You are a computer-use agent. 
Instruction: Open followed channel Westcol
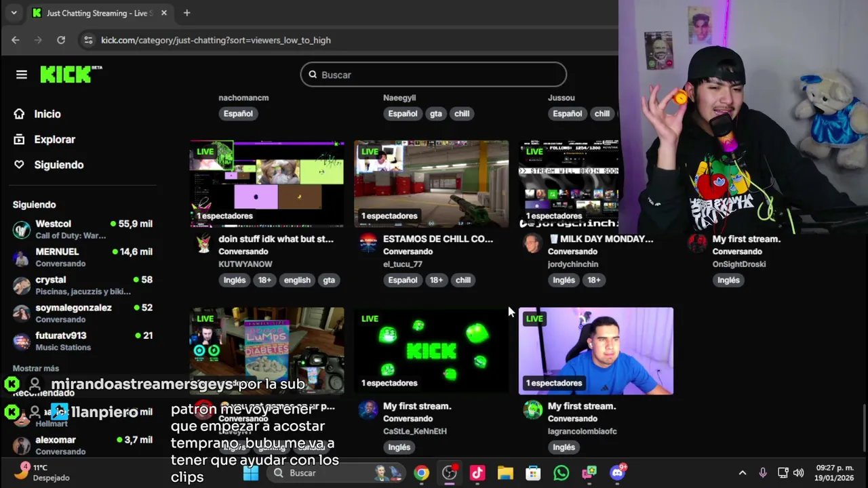pos(82,229)
